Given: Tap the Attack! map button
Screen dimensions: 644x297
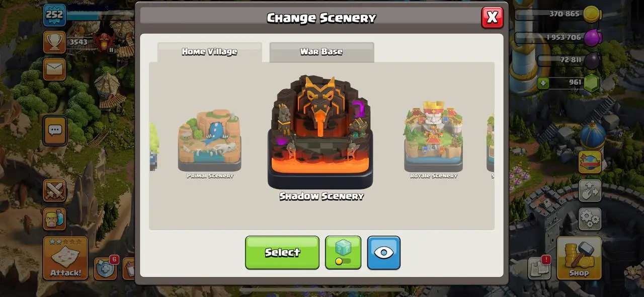Looking at the screenshot, I should (x=65, y=258).
